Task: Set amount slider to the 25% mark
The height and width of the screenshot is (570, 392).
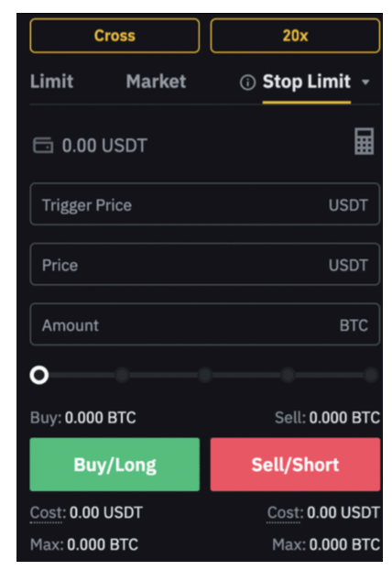Action: tap(122, 375)
